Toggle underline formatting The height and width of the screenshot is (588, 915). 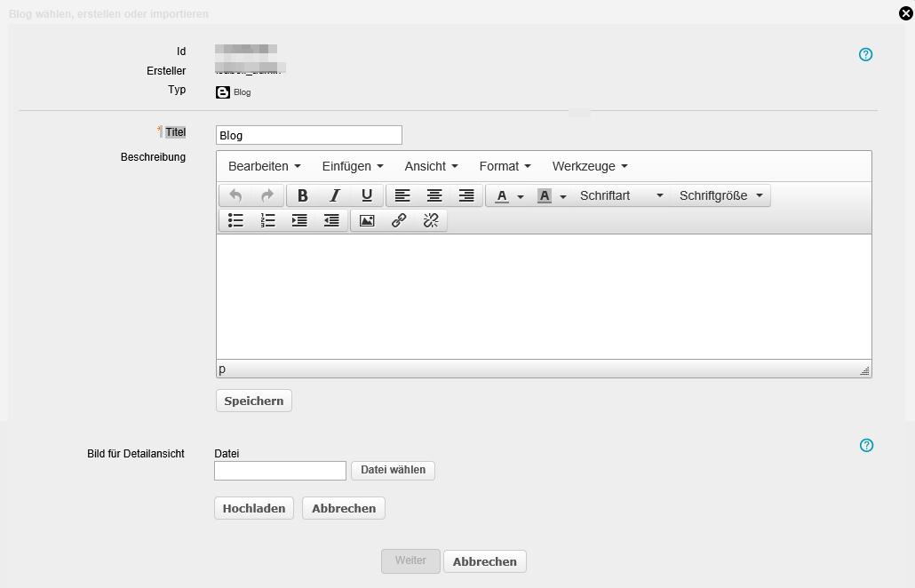click(367, 195)
